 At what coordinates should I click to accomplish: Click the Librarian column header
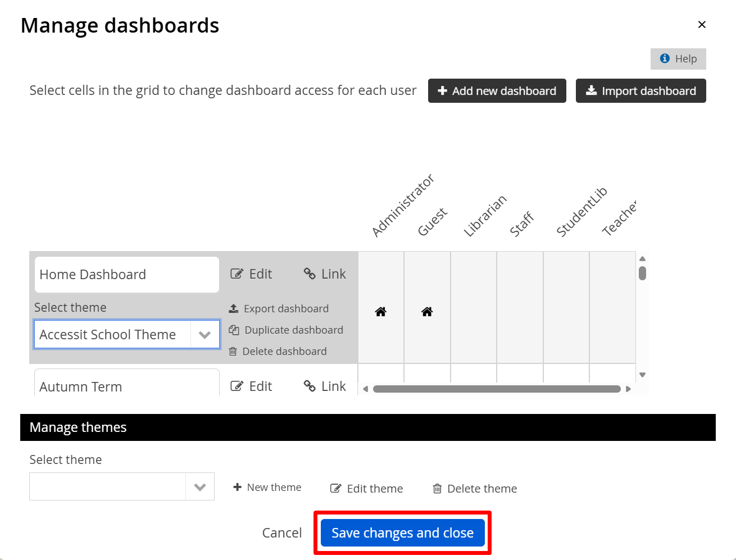pyautogui.click(x=485, y=216)
